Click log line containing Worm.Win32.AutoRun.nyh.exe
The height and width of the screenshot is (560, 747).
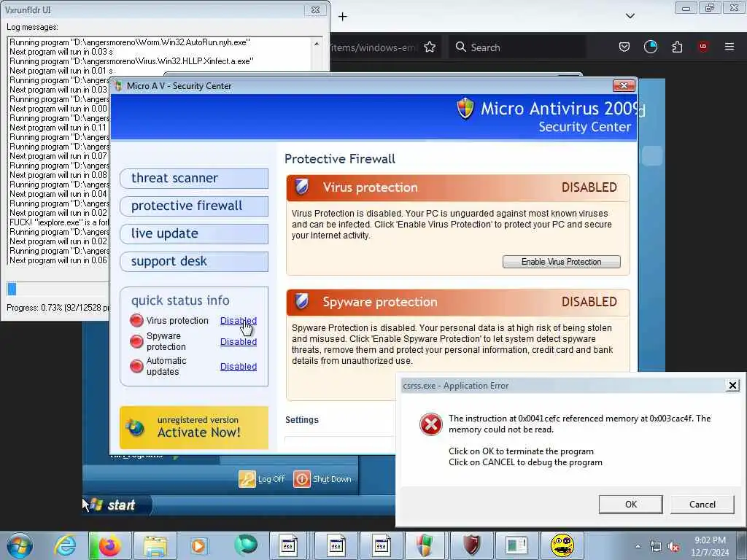[x=130, y=42]
